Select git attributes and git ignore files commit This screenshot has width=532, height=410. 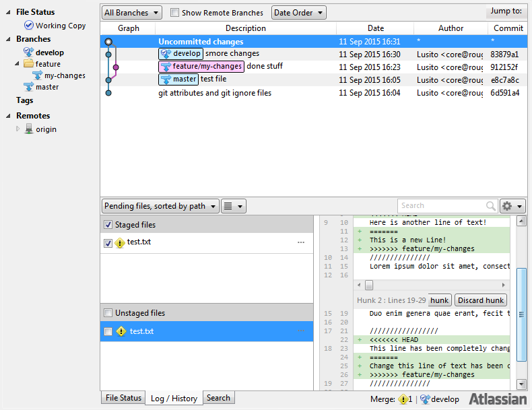314,93
